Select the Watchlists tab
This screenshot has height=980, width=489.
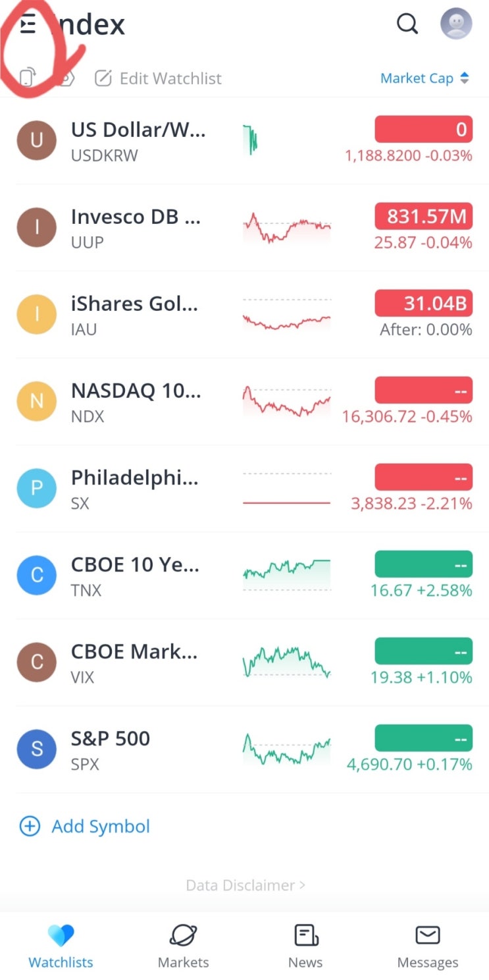point(61,946)
